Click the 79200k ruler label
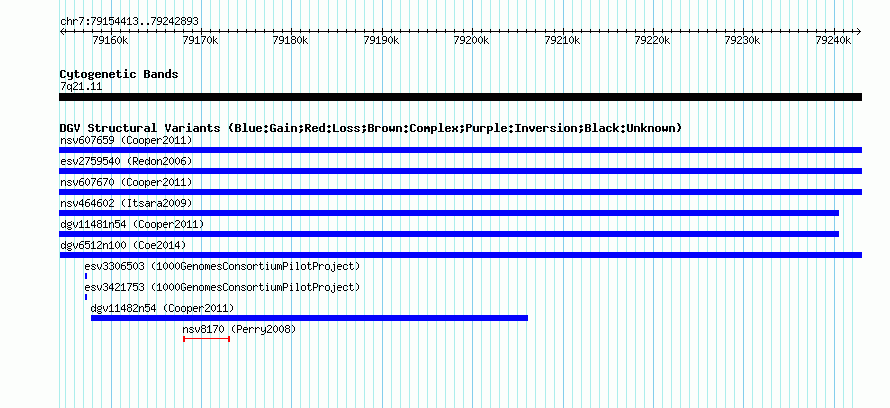Screen dimensions: 890x408 472,40
